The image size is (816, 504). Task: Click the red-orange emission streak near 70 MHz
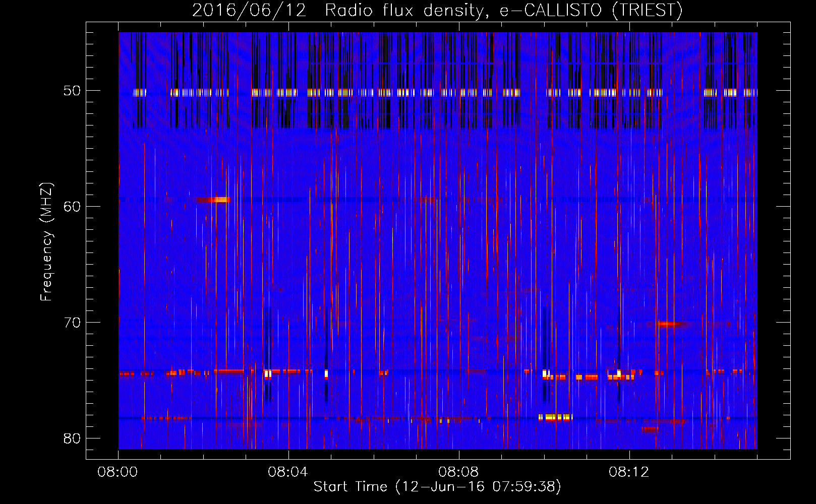point(671,324)
